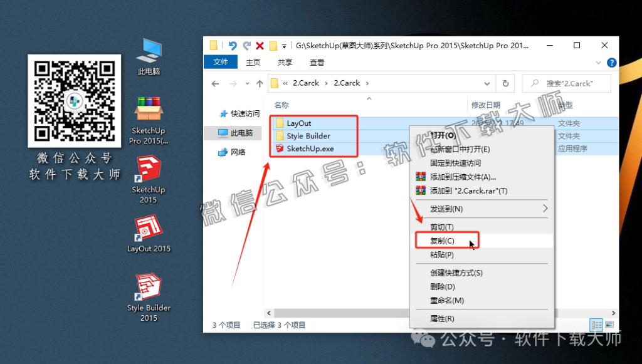The image size is (642, 364).
Task: Click the Help question mark button
Action: [x=611, y=62]
